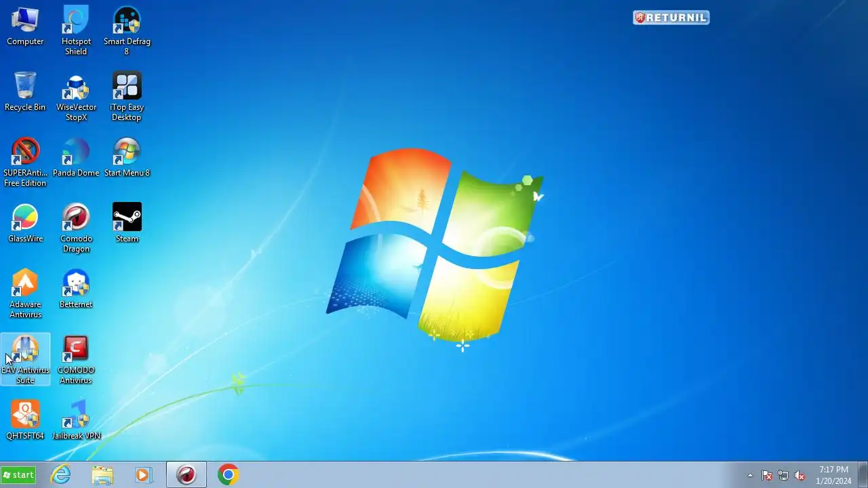Click the Show desktop strip

[863, 475]
